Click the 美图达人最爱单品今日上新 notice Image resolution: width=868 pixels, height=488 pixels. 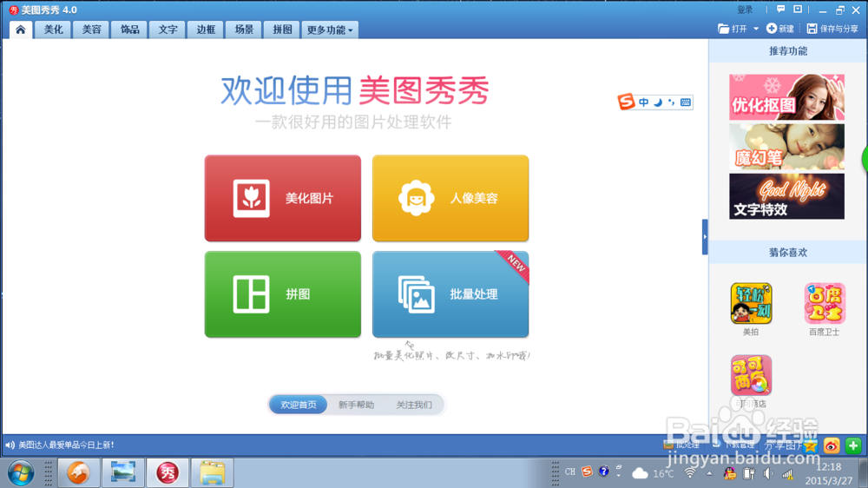(x=67, y=445)
